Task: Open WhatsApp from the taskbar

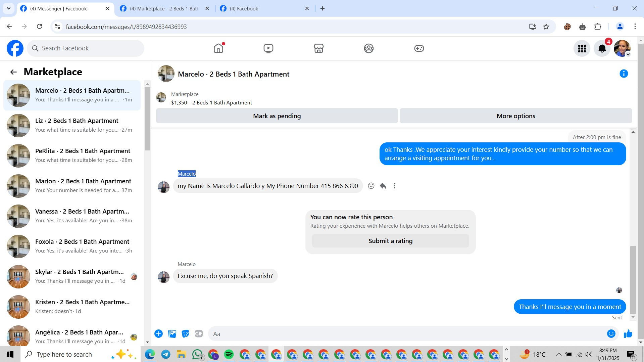Action: 198,354
